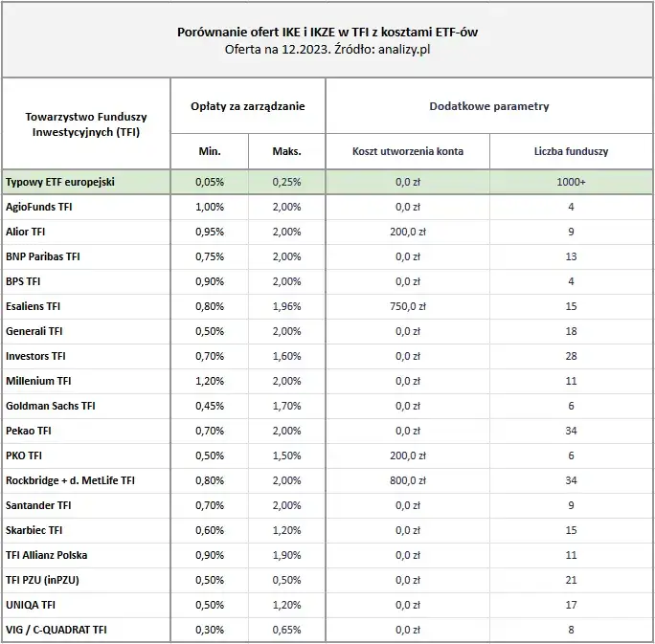Click the 'Liczba funduszy' column header
Viewport: 655px width, 644px height.
click(x=571, y=151)
